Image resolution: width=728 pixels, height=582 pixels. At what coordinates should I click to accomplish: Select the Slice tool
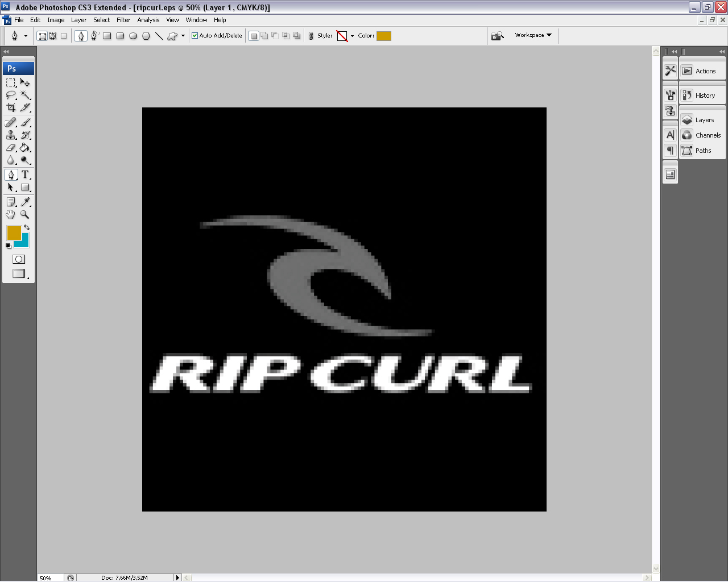(x=25, y=107)
